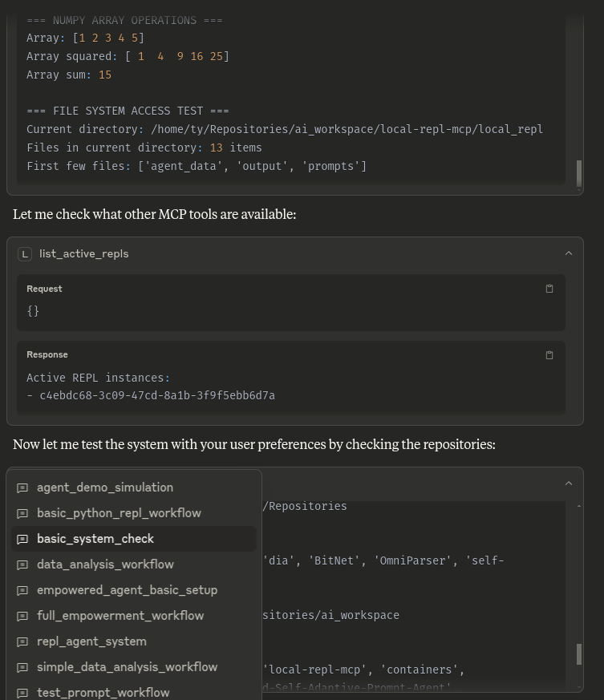Viewport: 604px width, 700px height.
Task: Click the chat icon beside test_prompt_workflow
Action: click(22, 693)
